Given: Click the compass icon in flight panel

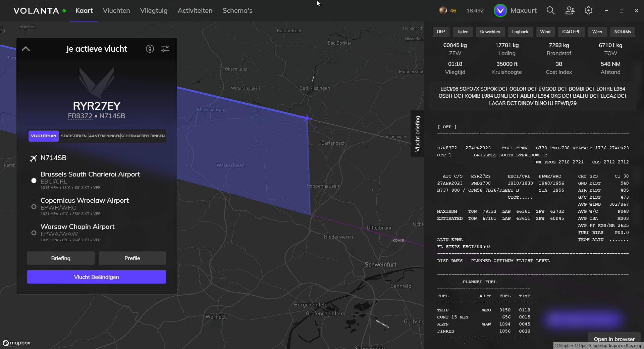Looking at the screenshot, I should tap(150, 49).
